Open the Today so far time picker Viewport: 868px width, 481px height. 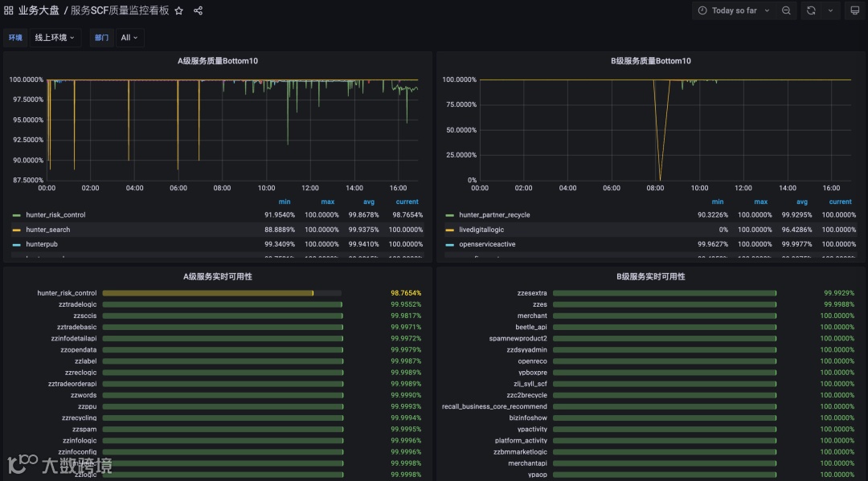click(734, 10)
